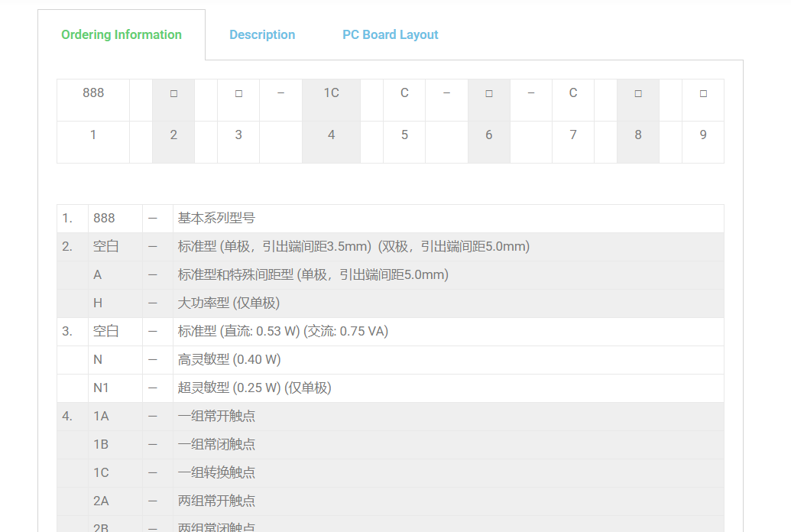The height and width of the screenshot is (532, 791).
Task: Click the 888 cell in the top code table
Action: [93, 93]
